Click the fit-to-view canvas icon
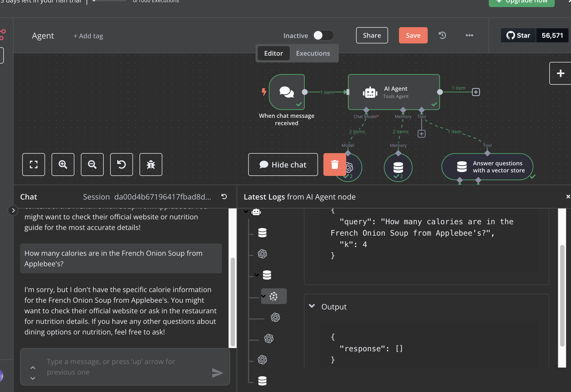Screen dimensions: 571x392 click(34, 165)
